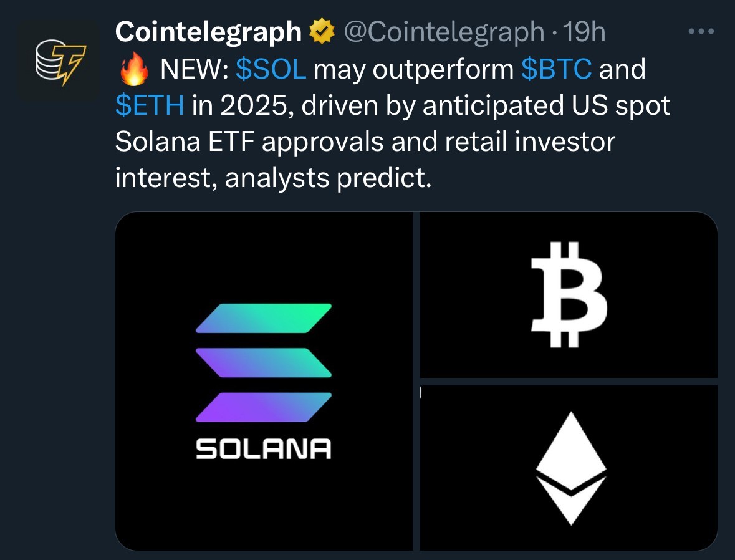
Task: Open the $SOL cashtag link
Action: (x=271, y=70)
